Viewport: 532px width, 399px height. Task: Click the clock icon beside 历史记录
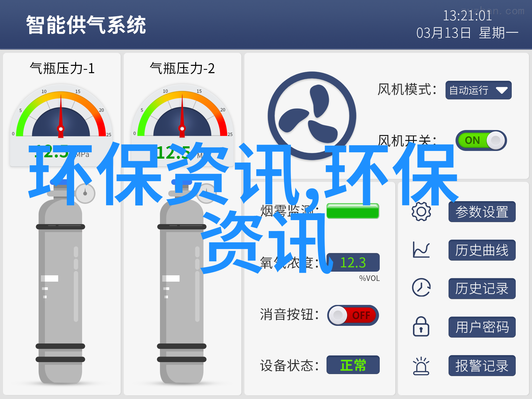[421, 288]
